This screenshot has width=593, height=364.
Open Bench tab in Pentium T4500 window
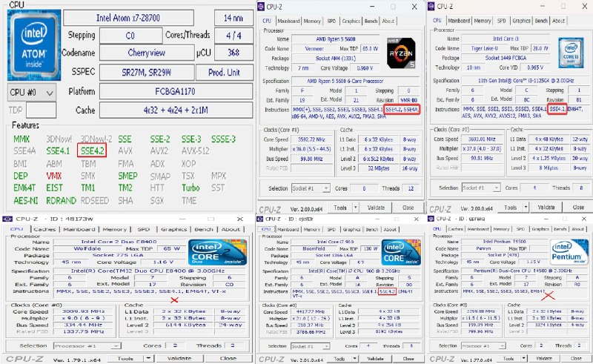pyautogui.click(x=559, y=229)
